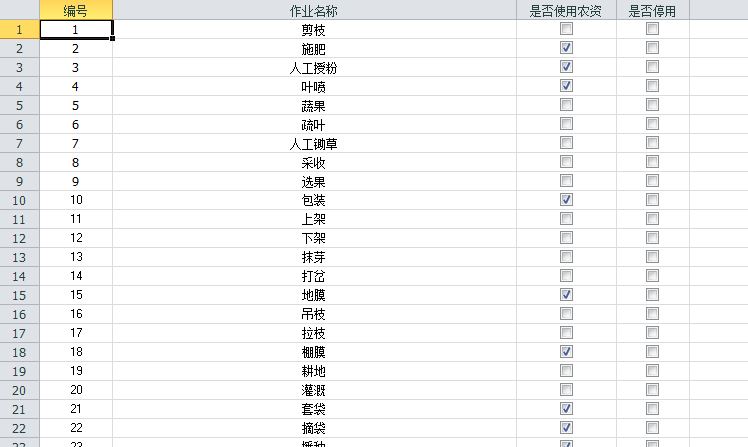Check 是否使用农资 for 疏叶 row
The height and width of the screenshot is (447, 748).
tap(566, 124)
